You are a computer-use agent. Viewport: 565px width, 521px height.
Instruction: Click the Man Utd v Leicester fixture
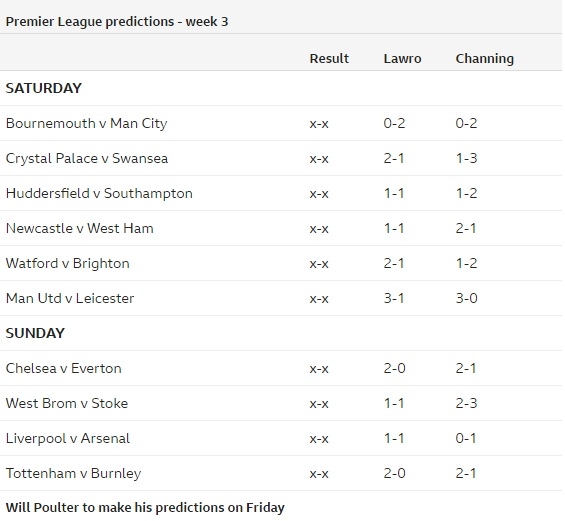[x=70, y=298]
